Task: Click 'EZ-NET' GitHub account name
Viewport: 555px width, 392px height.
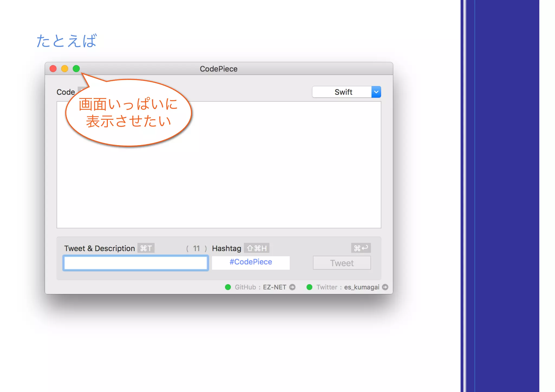Action: [275, 287]
